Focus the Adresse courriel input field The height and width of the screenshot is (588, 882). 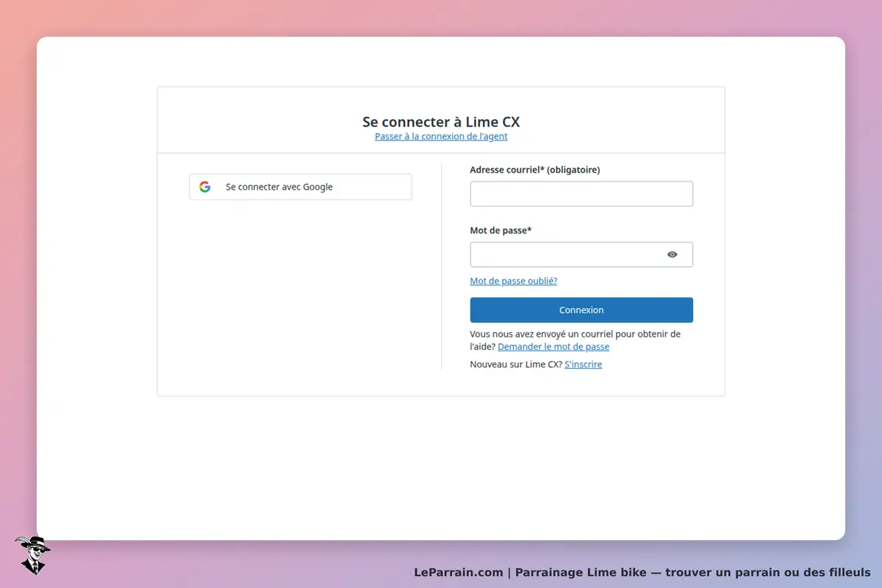click(581, 194)
